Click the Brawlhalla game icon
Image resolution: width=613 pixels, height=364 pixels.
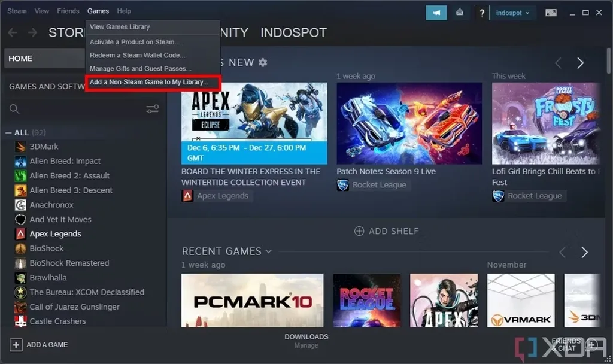[x=20, y=278]
